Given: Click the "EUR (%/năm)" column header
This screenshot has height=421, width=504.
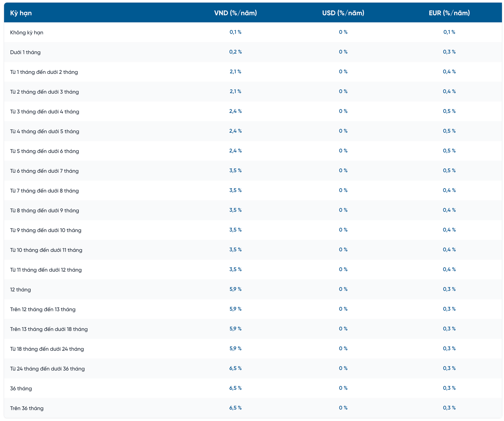Looking at the screenshot, I should coord(449,13).
